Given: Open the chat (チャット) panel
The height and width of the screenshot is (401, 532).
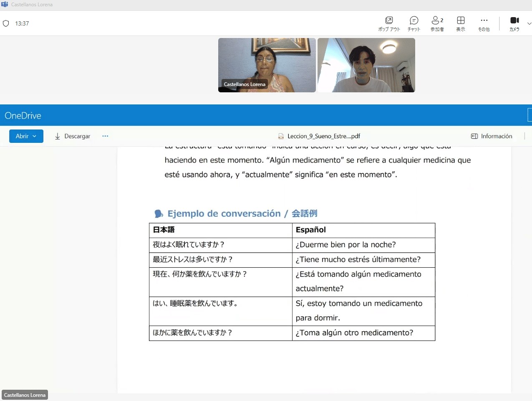Looking at the screenshot, I should (414, 24).
